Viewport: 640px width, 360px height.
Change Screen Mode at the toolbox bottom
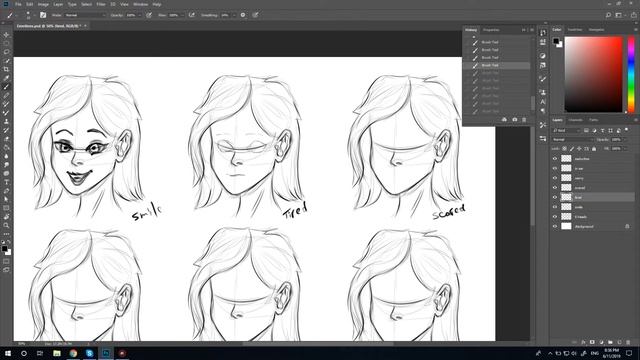pos(6,270)
